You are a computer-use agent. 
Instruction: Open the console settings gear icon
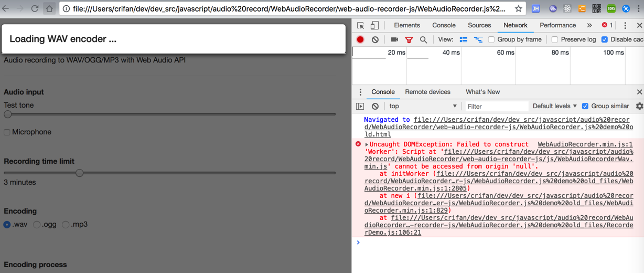point(639,106)
